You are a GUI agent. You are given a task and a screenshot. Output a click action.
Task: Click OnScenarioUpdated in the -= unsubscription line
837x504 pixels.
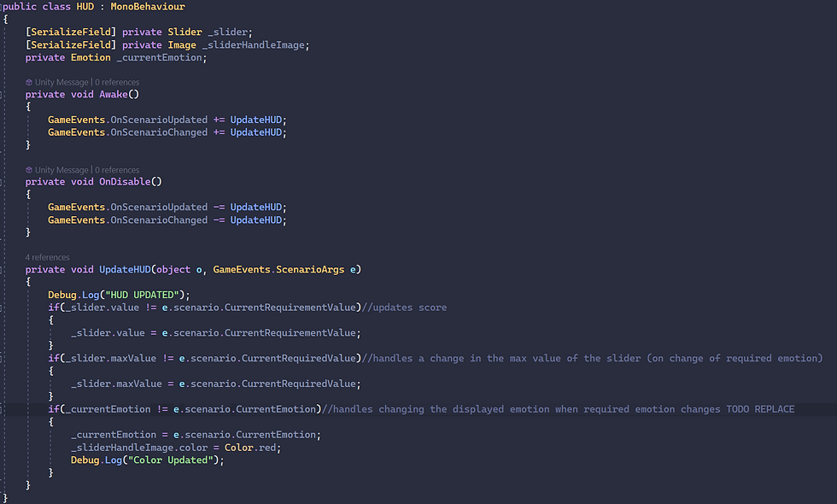(159, 207)
